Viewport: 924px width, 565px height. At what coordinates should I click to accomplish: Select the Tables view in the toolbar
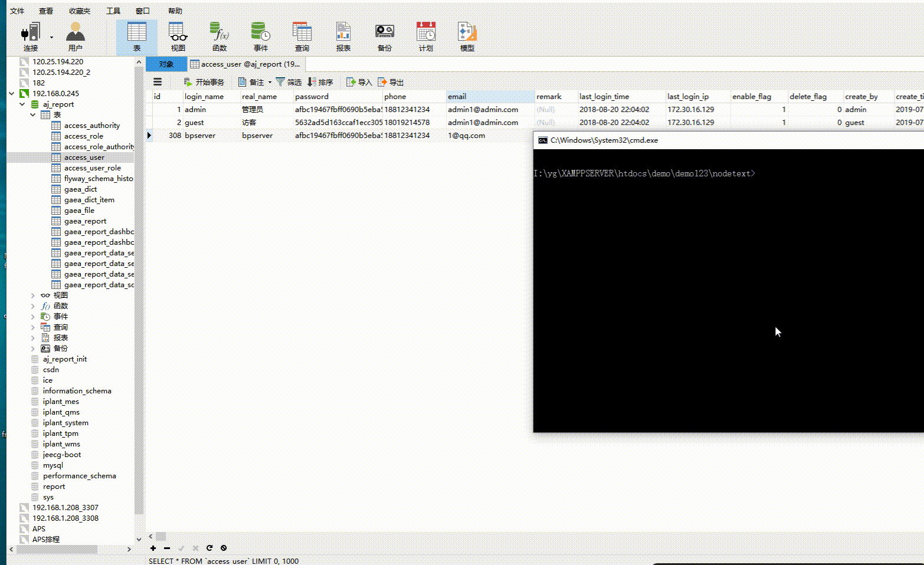click(136, 35)
